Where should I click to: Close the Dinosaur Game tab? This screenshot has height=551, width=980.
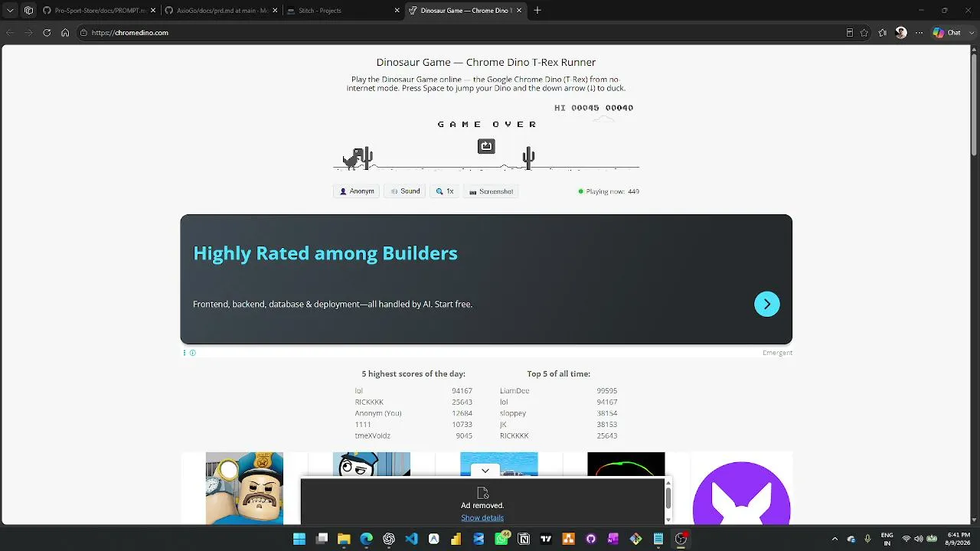(519, 11)
